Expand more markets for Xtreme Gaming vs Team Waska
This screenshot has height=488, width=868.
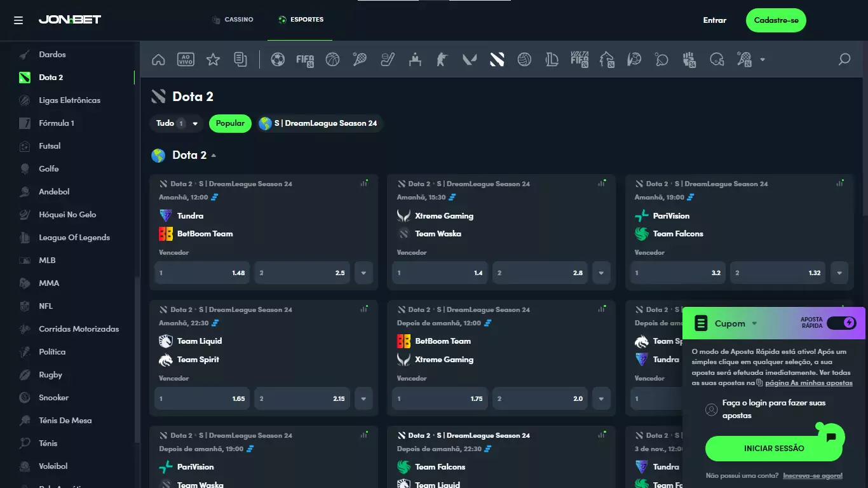pyautogui.click(x=601, y=273)
